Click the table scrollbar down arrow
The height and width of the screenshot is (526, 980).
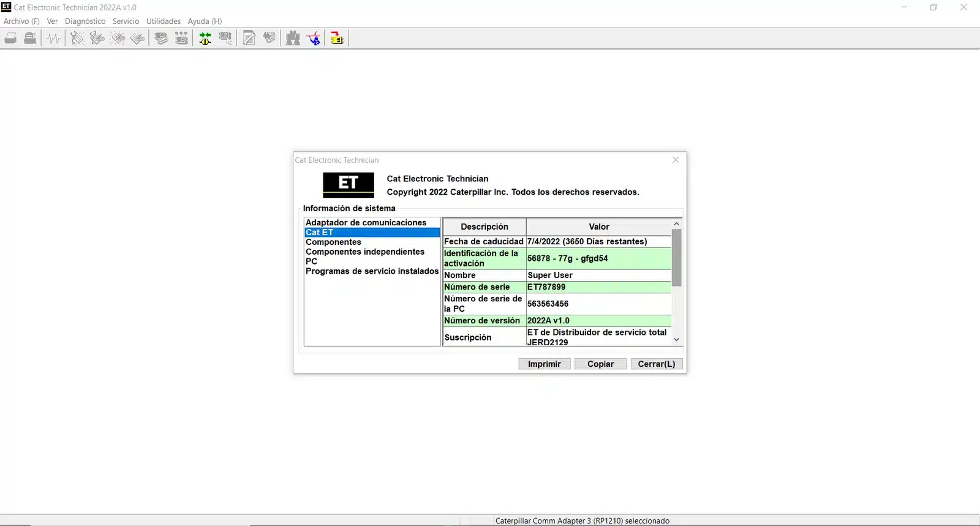coord(676,340)
